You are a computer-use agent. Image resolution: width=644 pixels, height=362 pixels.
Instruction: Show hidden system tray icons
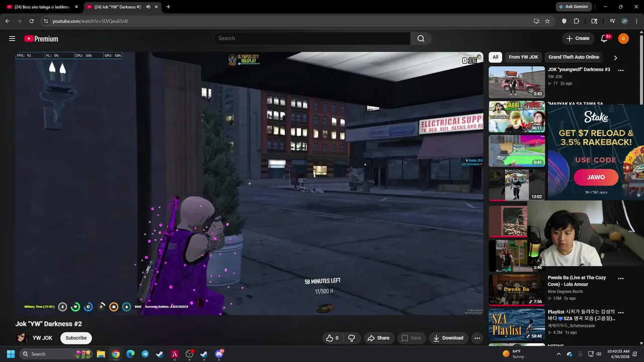tap(558, 354)
